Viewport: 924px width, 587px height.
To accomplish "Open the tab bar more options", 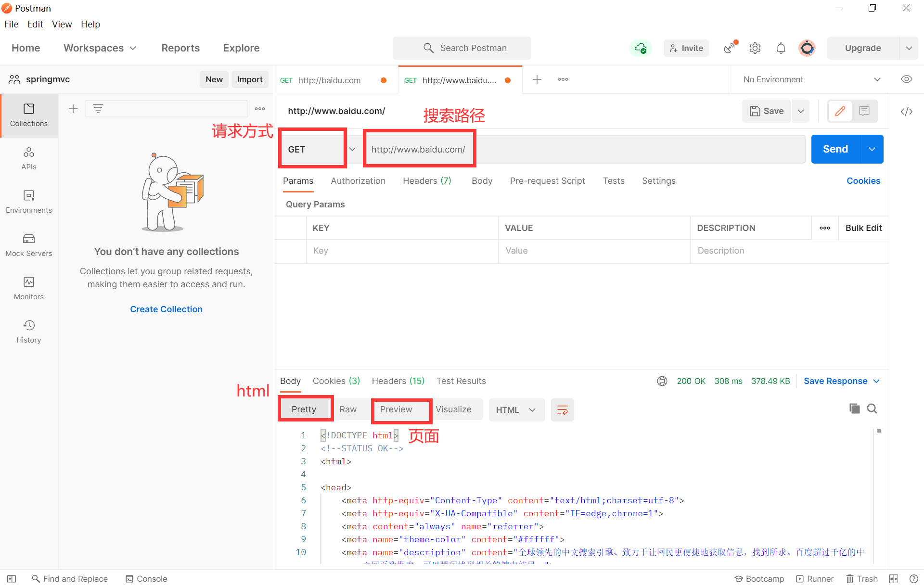I will pos(563,79).
